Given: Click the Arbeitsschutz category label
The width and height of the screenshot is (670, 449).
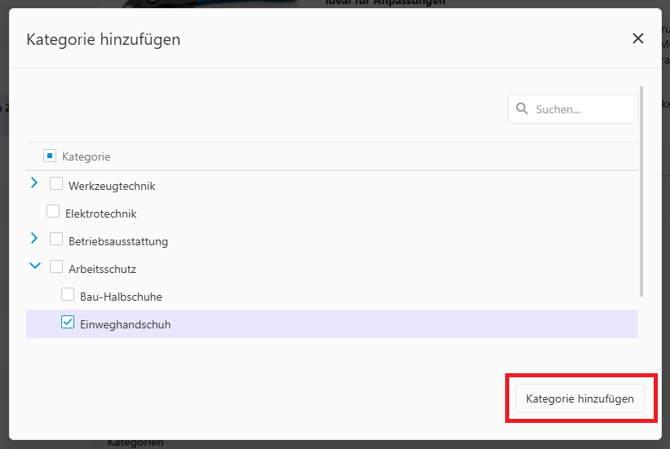Looking at the screenshot, I should tap(102, 269).
